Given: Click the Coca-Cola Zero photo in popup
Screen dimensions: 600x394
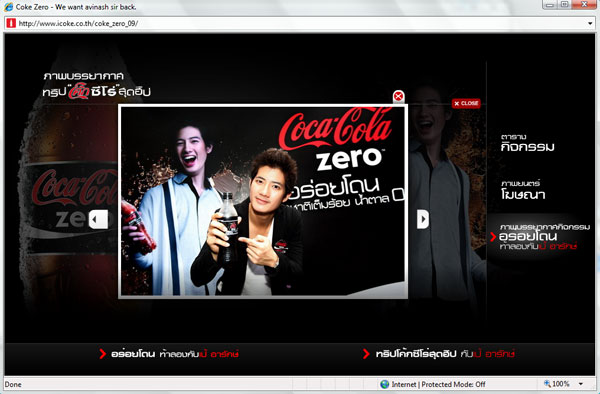Looking at the screenshot, I should click(x=263, y=201).
